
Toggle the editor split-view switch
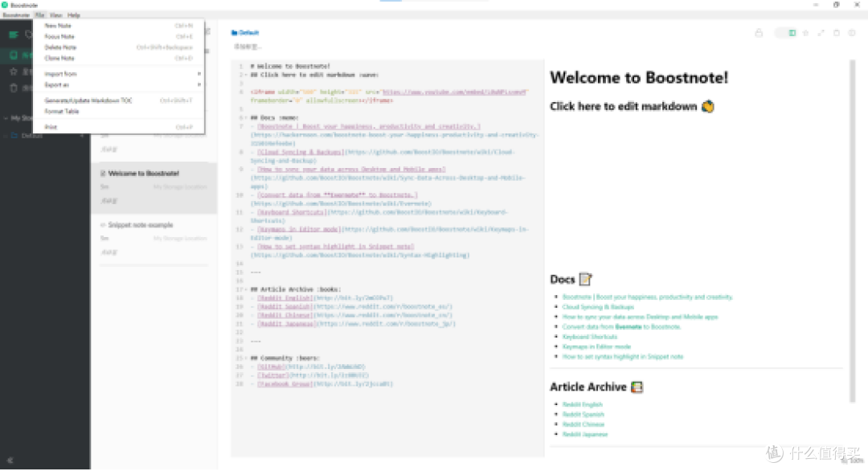784,33
